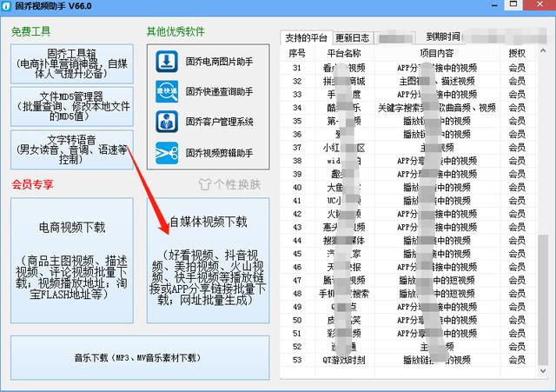The height and width of the screenshot is (392, 556).
Task: Click the scissors icon for 固乔视频剪辑助手
Action: click(167, 153)
